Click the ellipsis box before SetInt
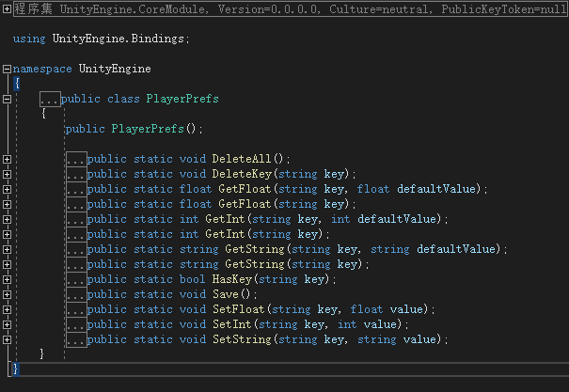569x392 pixels. [x=76, y=324]
